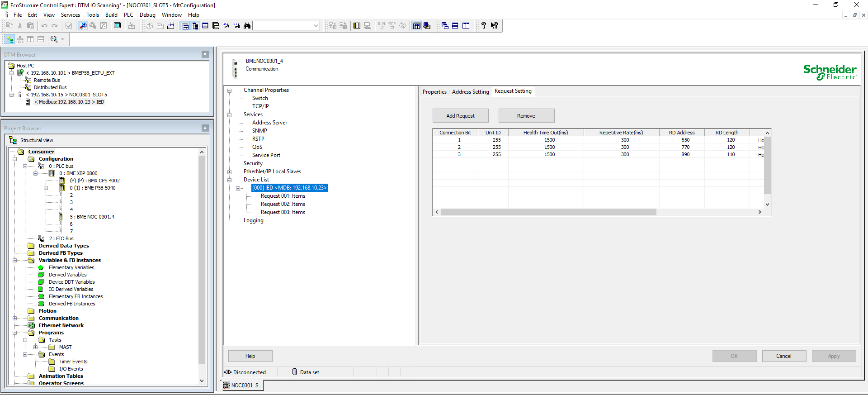The width and height of the screenshot is (868, 395).
Task: Click the Validate checkmark toolbar icon
Action: point(69,26)
